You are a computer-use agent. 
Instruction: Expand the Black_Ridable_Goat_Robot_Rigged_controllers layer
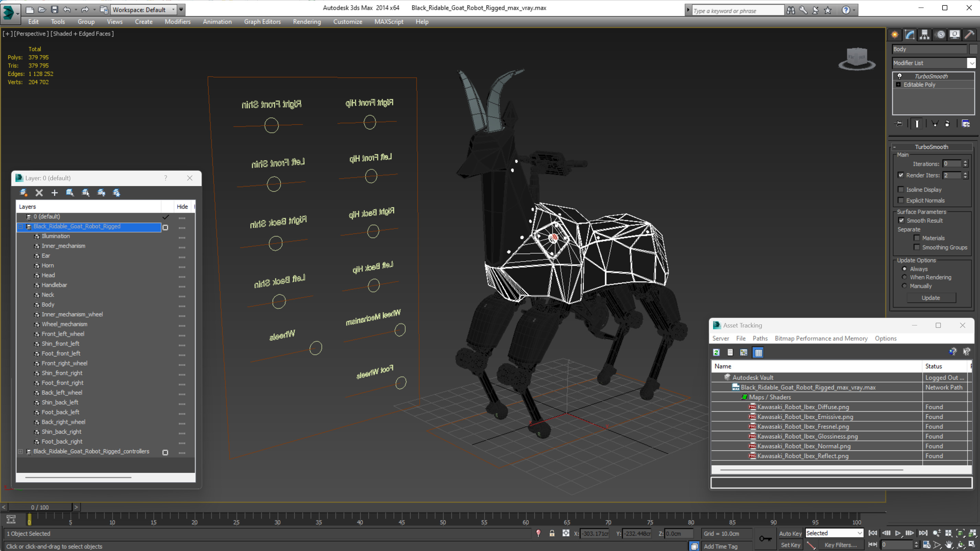[x=21, y=451]
